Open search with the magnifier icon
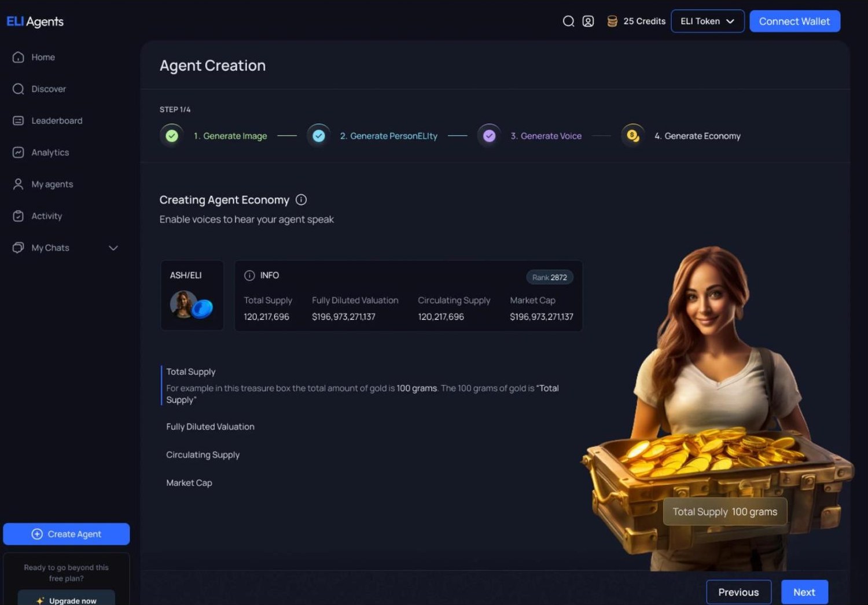This screenshot has height=605, width=868. pyautogui.click(x=568, y=21)
